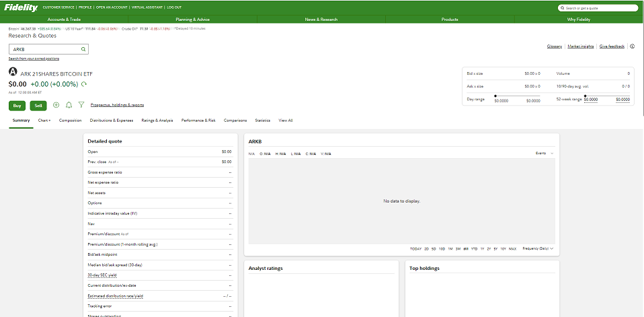Open the Comparisons tab
Viewport: 644px width, 317px height.
coord(235,120)
